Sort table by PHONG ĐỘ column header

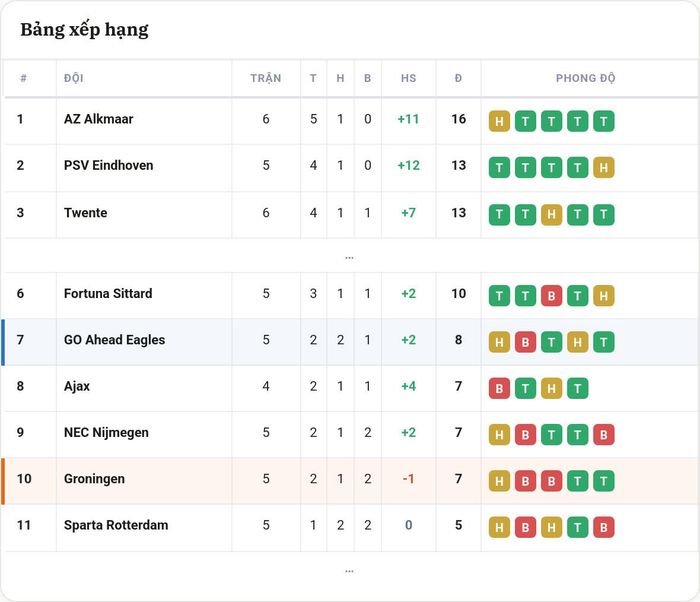click(585, 78)
